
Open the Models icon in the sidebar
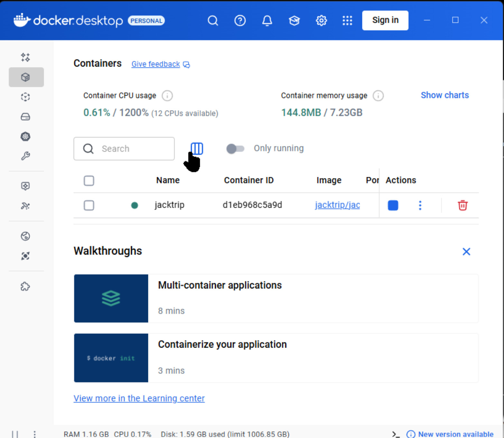[x=25, y=186]
